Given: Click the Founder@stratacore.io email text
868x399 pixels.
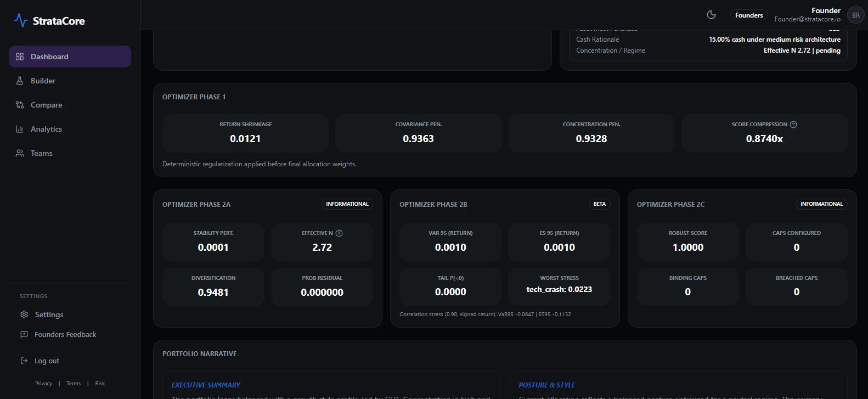Looking at the screenshot, I should click(x=807, y=19).
